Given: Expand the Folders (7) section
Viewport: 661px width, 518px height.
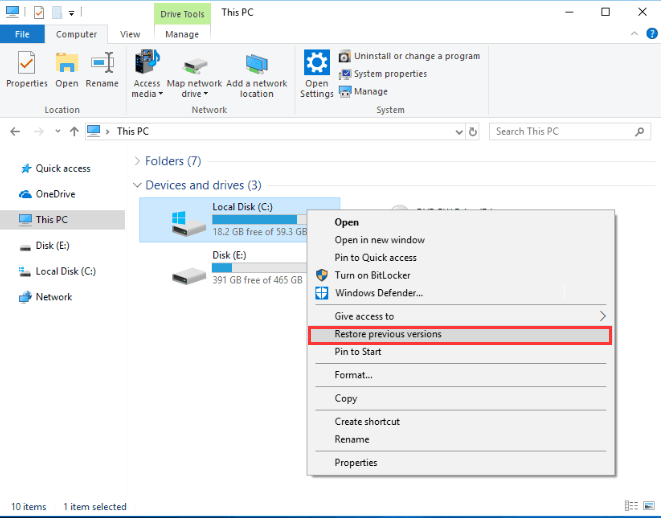Looking at the screenshot, I should 137,161.
